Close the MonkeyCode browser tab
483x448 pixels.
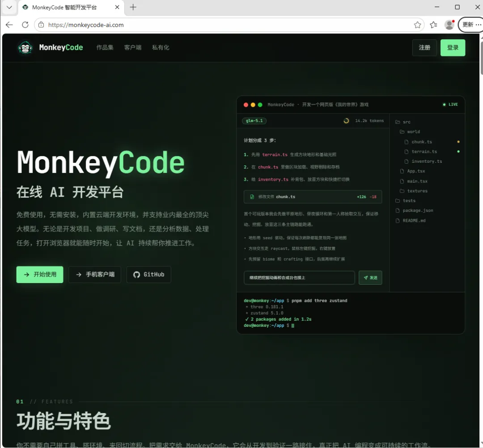[117, 8]
